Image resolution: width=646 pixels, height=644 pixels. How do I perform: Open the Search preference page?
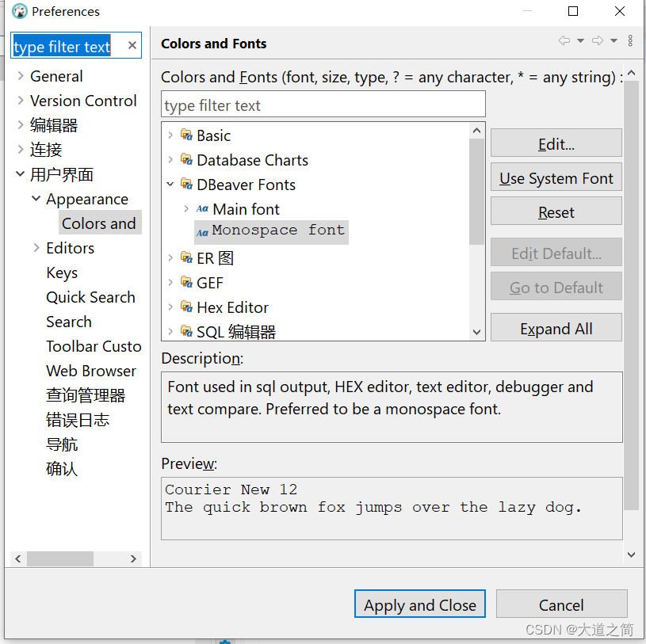pyautogui.click(x=69, y=321)
